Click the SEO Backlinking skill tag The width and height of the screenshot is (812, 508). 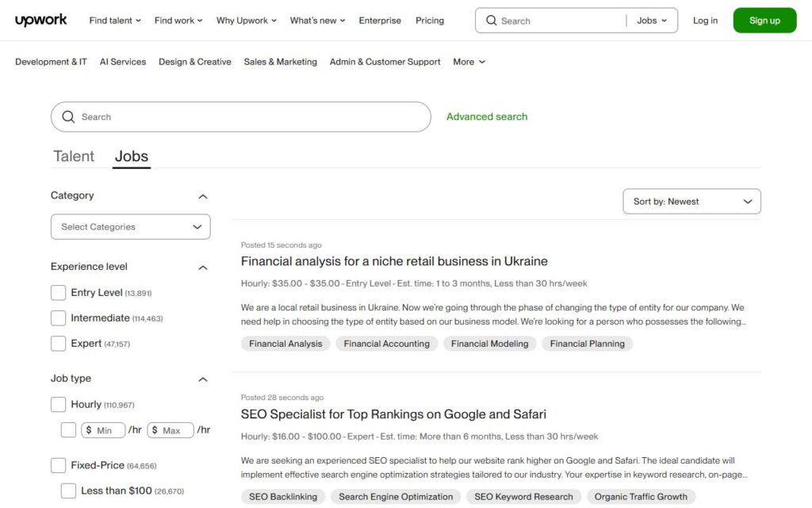283,497
